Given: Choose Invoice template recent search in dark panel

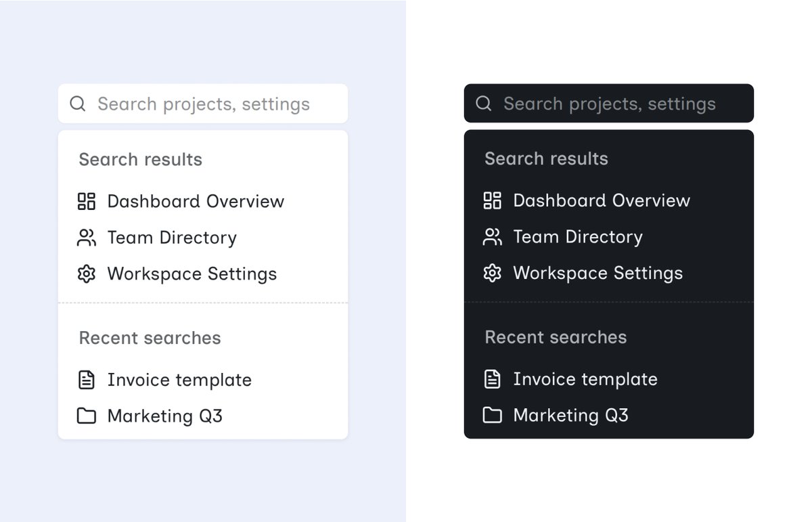Looking at the screenshot, I should 609,379.
